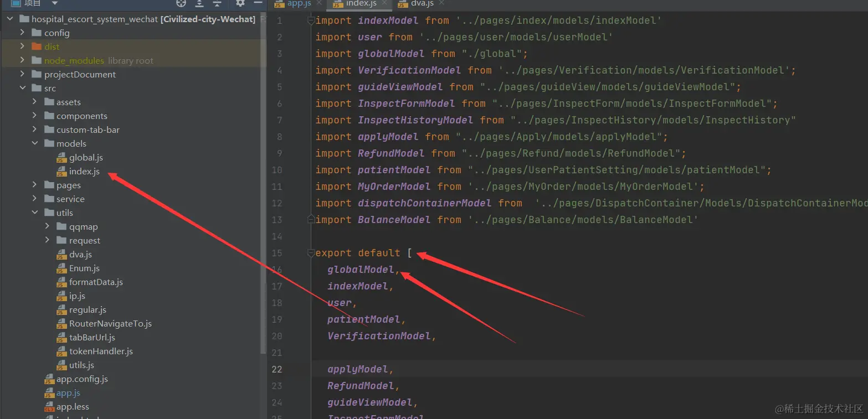Image resolution: width=868 pixels, height=419 pixels.
Task: Click VerificationModel on line 20
Action: [x=379, y=336]
